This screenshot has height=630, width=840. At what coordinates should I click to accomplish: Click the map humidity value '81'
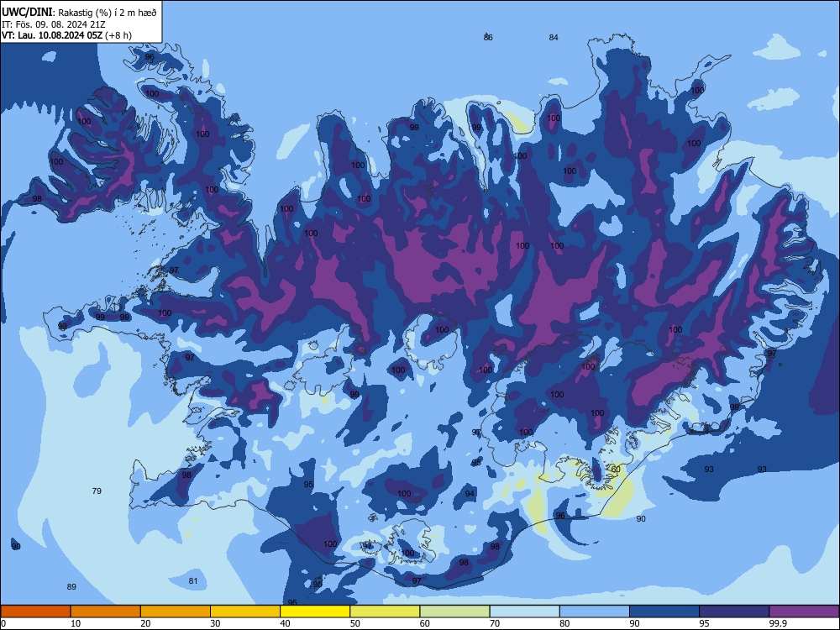click(193, 580)
